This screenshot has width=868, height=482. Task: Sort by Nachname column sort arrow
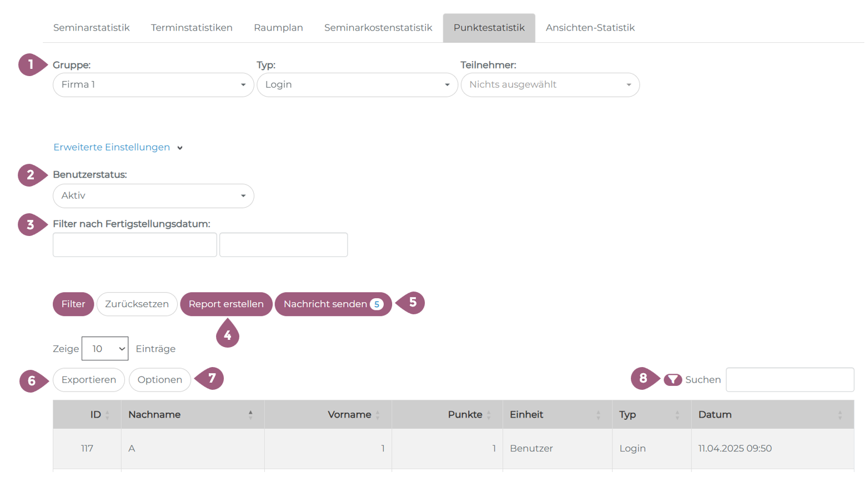pyautogui.click(x=250, y=415)
